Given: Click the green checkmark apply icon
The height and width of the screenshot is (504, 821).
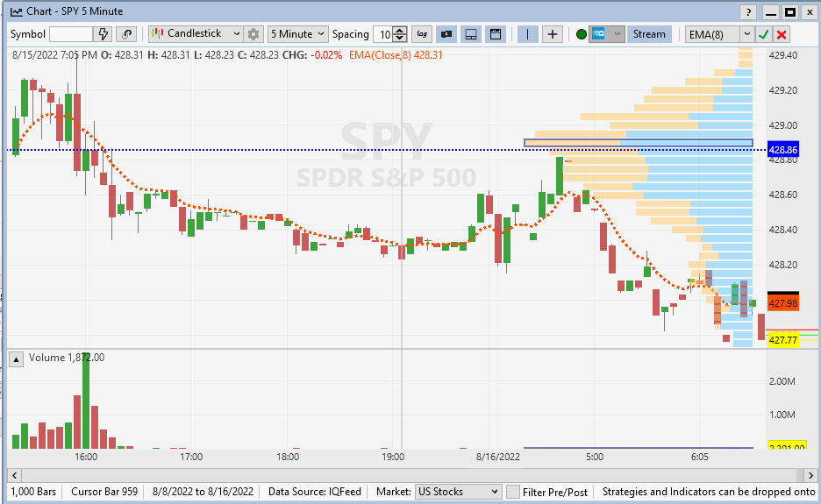Looking at the screenshot, I should 763,34.
